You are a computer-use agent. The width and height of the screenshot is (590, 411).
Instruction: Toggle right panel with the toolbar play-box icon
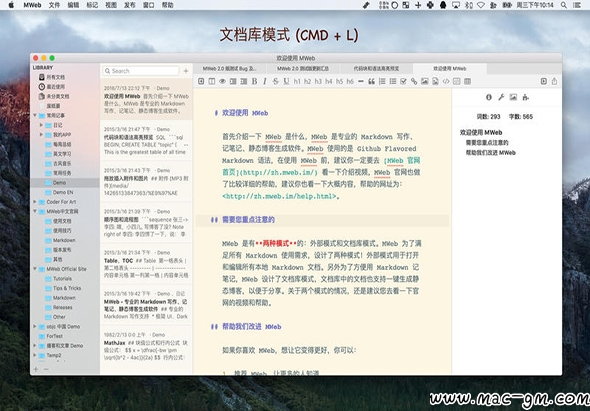[x=543, y=81]
